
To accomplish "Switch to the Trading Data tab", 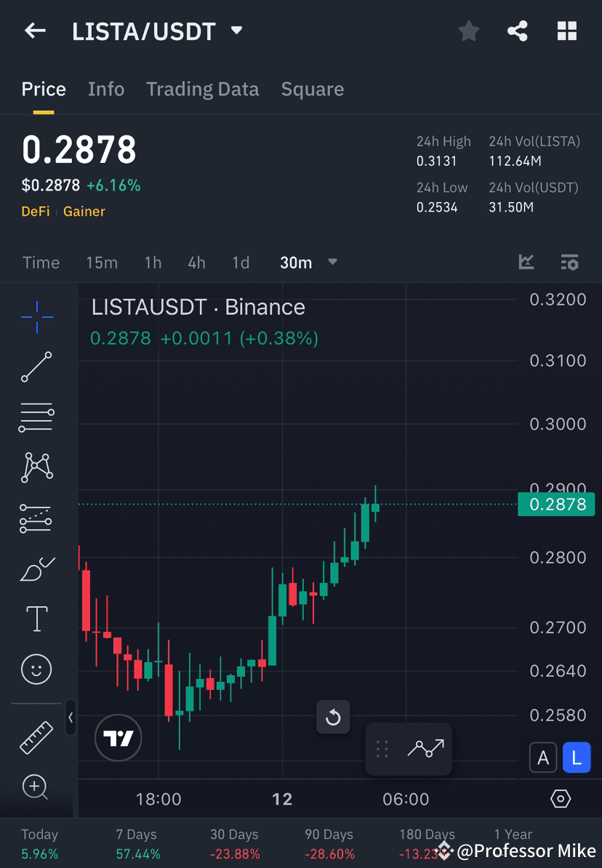I will pos(202,89).
